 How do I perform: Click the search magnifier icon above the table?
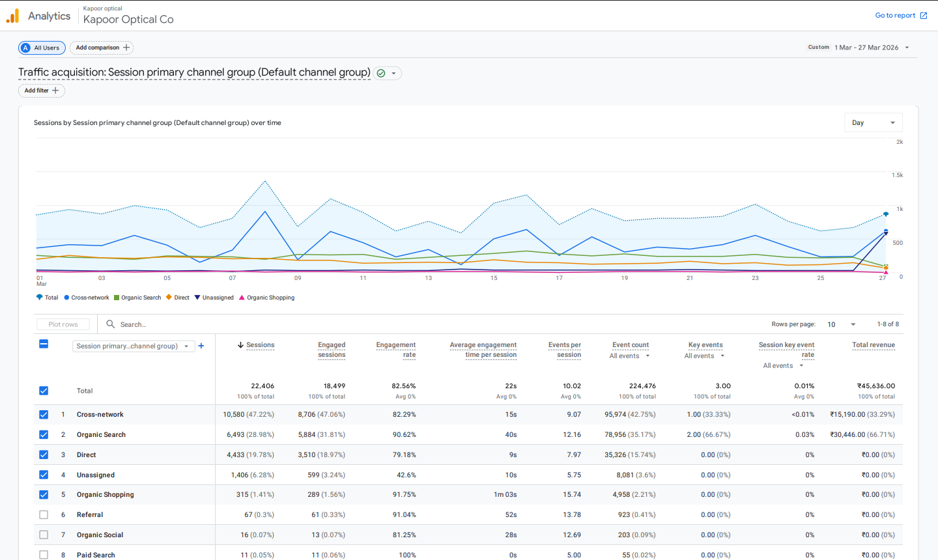coord(111,324)
